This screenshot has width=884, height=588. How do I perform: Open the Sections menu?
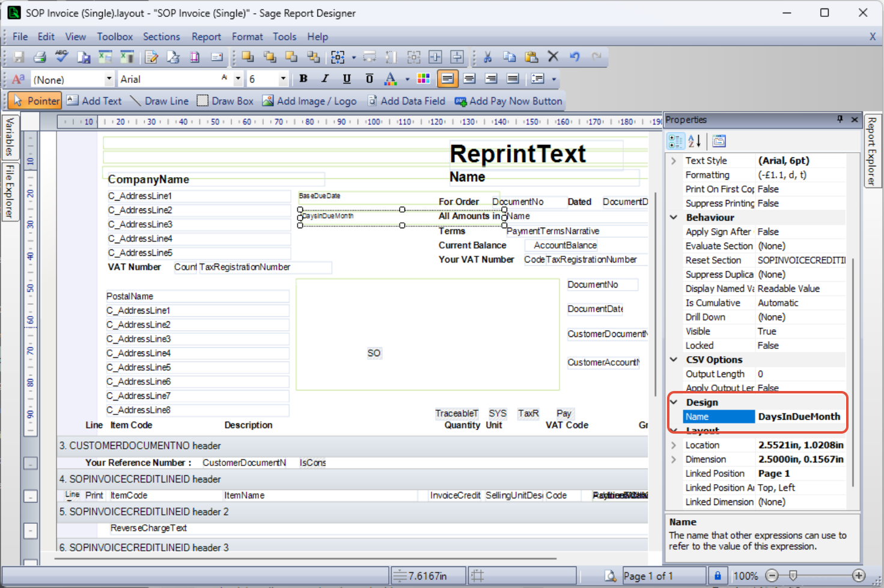pos(161,37)
